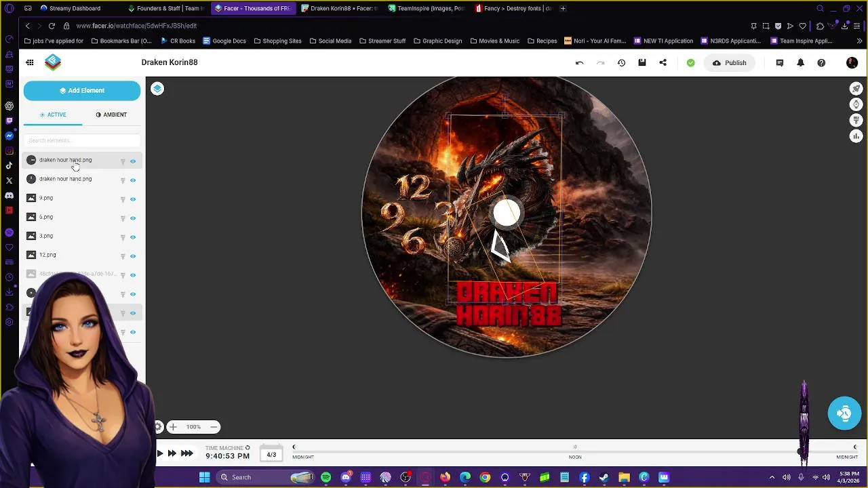
Task: Click the fastest-forward triple arrow button
Action: [187, 453]
